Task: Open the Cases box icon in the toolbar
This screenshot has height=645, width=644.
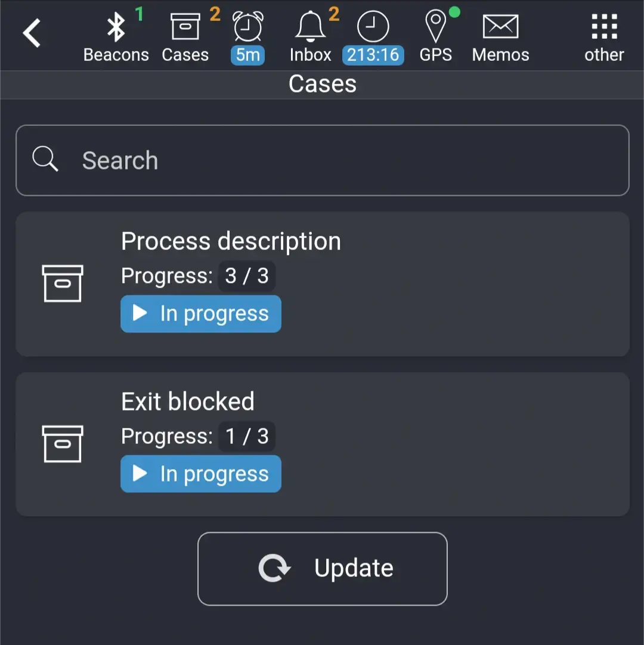Action: [x=185, y=25]
